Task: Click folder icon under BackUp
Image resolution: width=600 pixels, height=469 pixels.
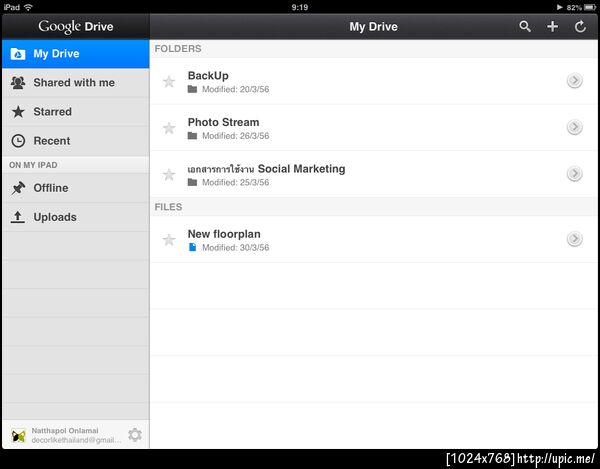Action: (x=192, y=89)
